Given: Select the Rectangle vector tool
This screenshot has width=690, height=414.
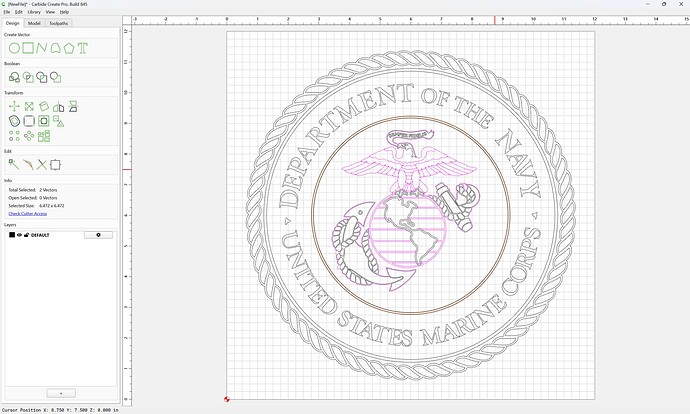Looking at the screenshot, I should (x=28, y=48).
